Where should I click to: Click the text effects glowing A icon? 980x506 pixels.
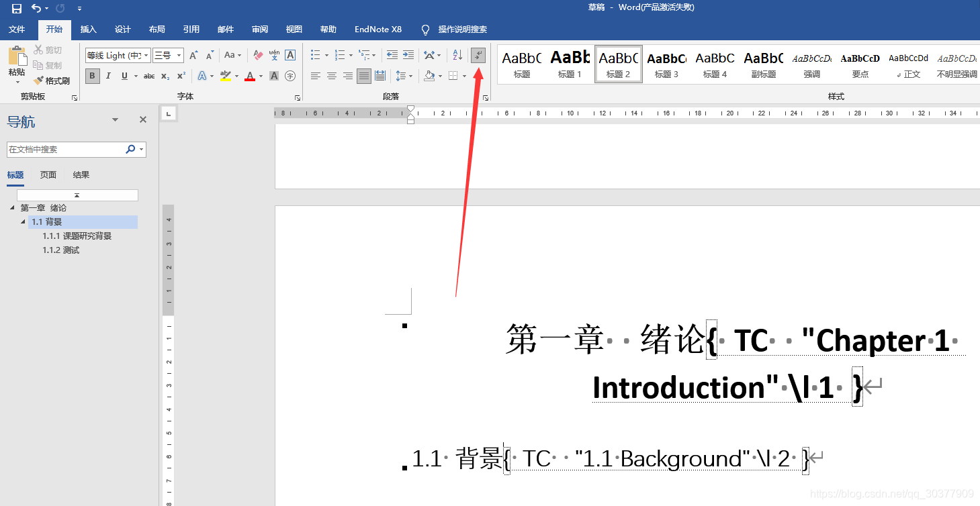(x=202, y=77)
